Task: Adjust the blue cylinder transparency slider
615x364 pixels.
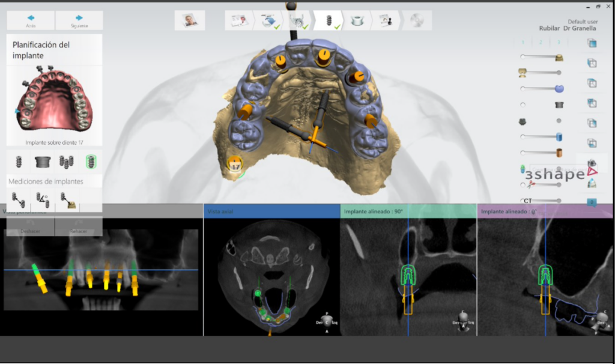Action: pos(542,137)
